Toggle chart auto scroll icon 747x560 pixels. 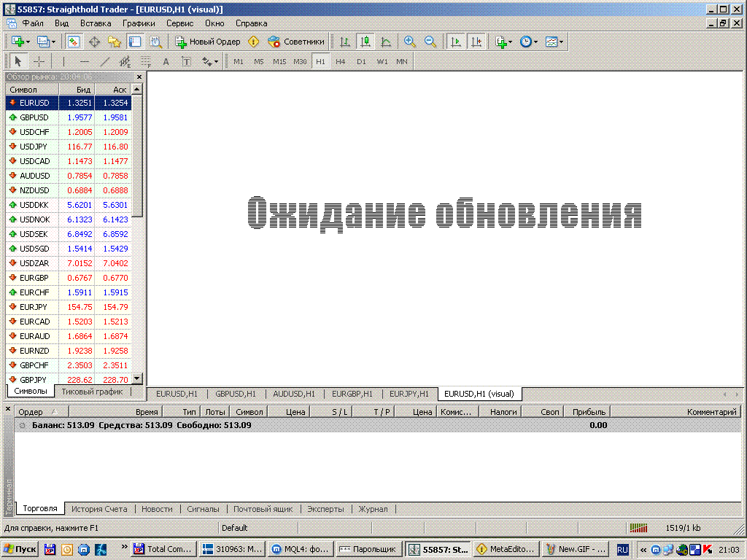tap(455, 42)
